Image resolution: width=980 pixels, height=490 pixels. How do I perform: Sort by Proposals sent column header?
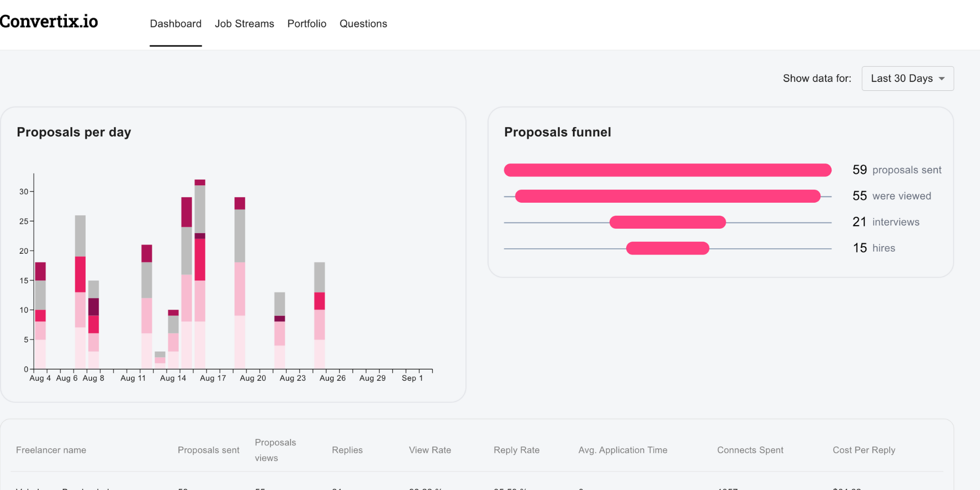[x=208, y=450]
